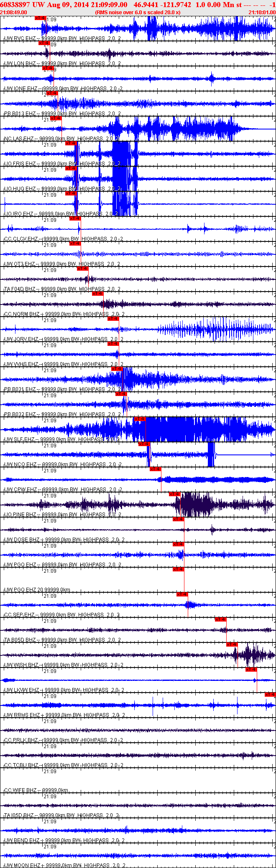Click the red pick flag on UO FRIS trace
The image size is (276, 868).
[71, 143]
